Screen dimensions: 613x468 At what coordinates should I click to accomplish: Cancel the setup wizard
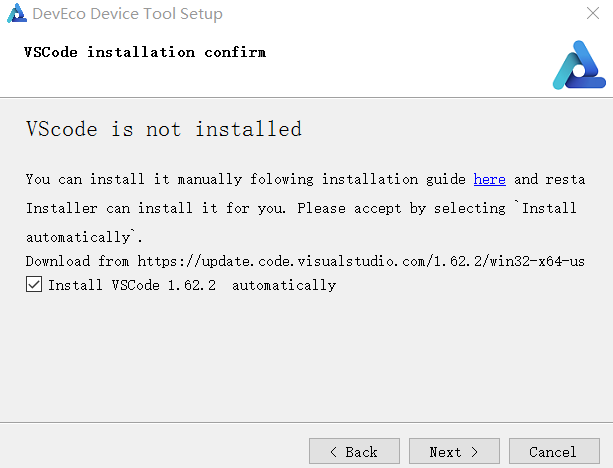pos(553,452)
